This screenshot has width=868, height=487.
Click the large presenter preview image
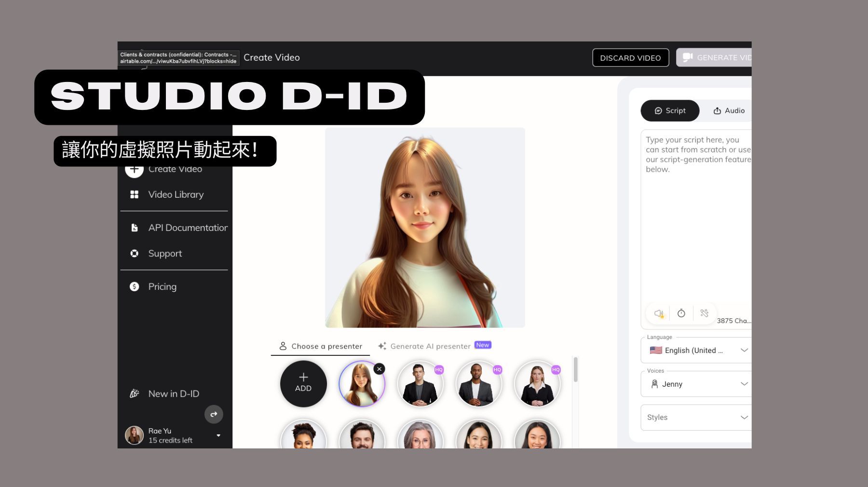click(x=425, y=228)
